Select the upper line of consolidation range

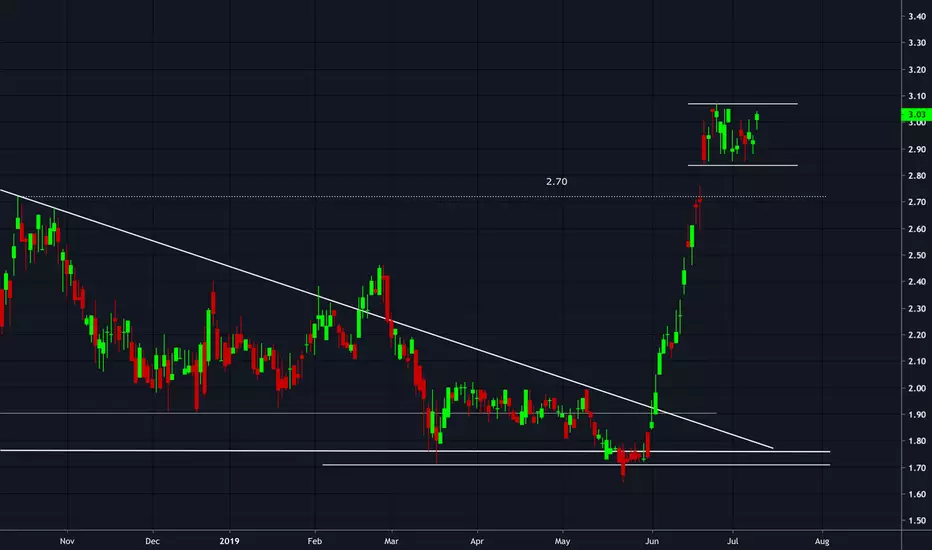click(743, 104)
